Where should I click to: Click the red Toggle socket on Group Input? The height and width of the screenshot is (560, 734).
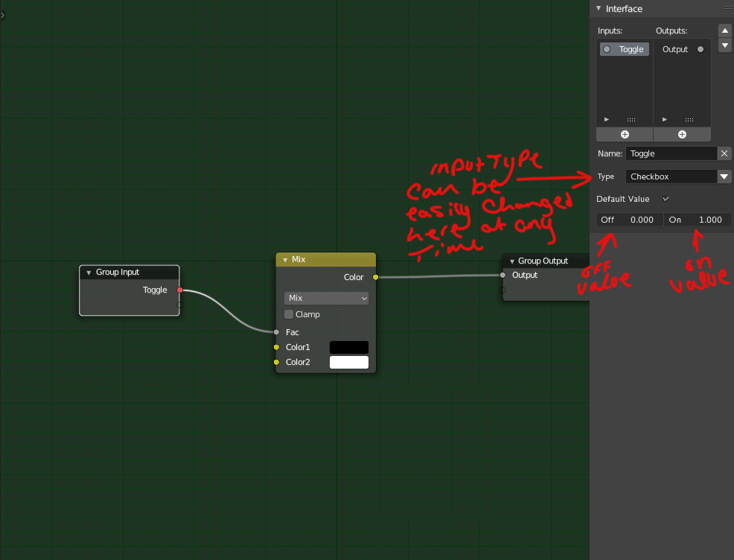(x=179, y=290)
